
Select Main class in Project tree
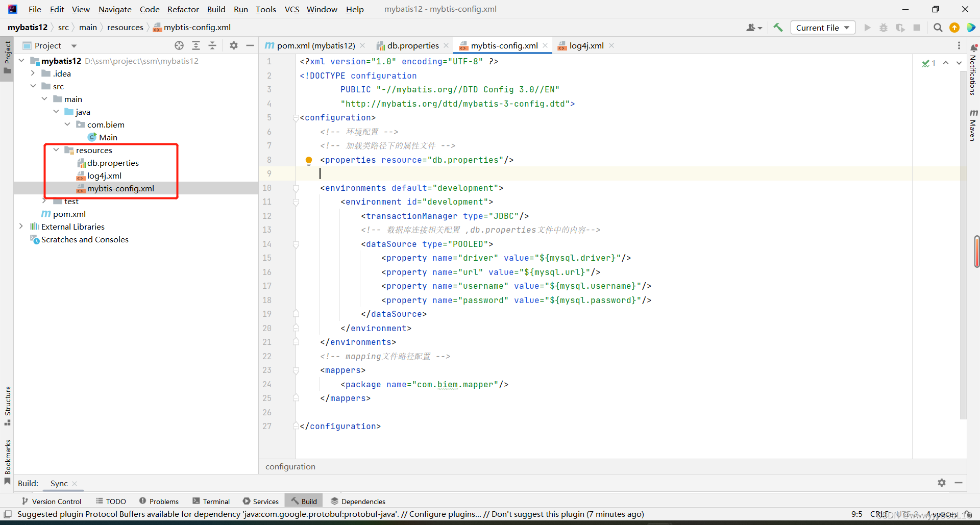pyautogui.click(x=109, y=137)
